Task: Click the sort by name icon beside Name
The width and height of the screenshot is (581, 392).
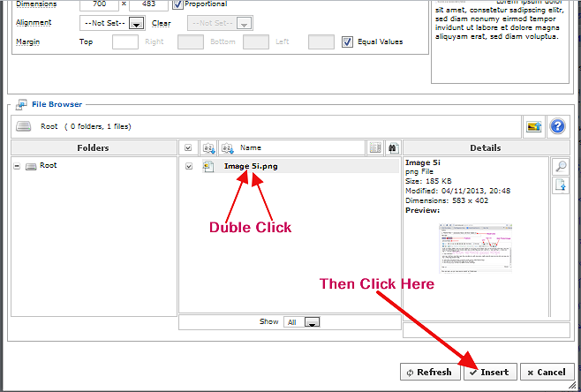Action: [x=228, y=148]
